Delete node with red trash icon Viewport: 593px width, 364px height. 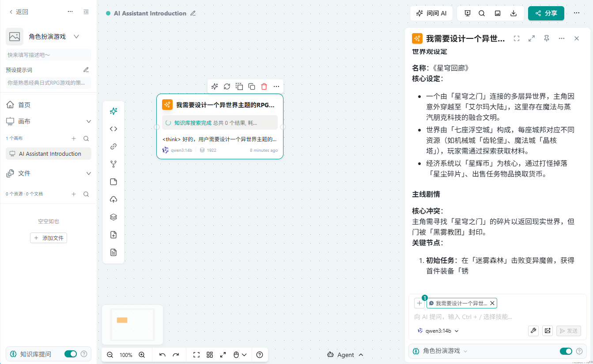[264, 86]
